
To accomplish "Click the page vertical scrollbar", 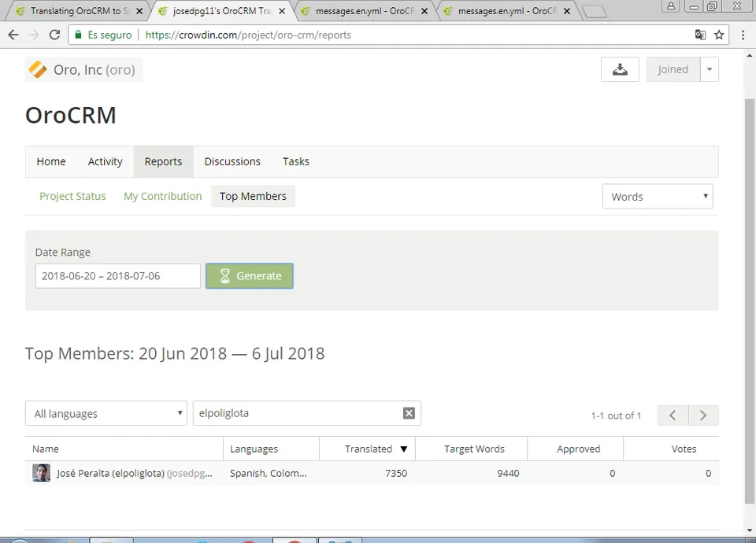I will tap(749, 301).
